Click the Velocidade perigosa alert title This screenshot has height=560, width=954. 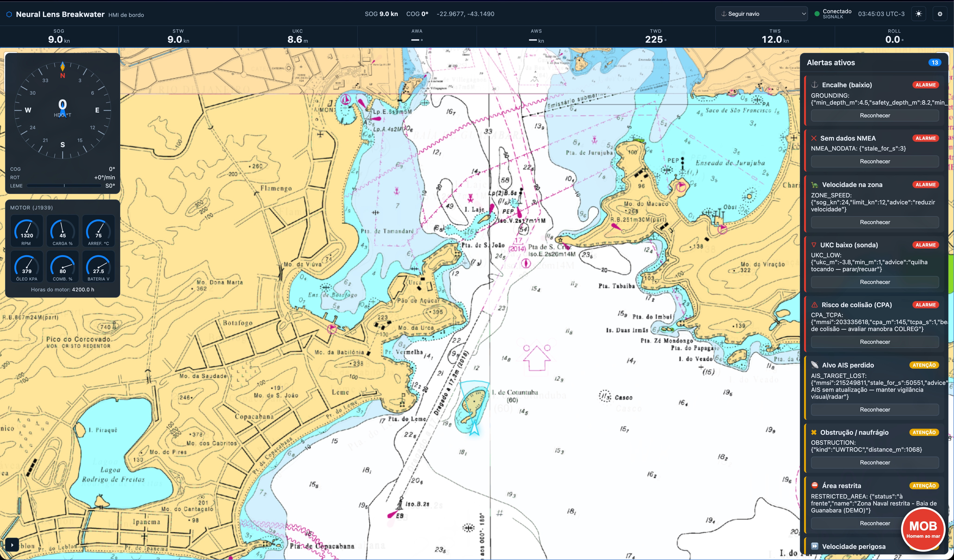853,546
